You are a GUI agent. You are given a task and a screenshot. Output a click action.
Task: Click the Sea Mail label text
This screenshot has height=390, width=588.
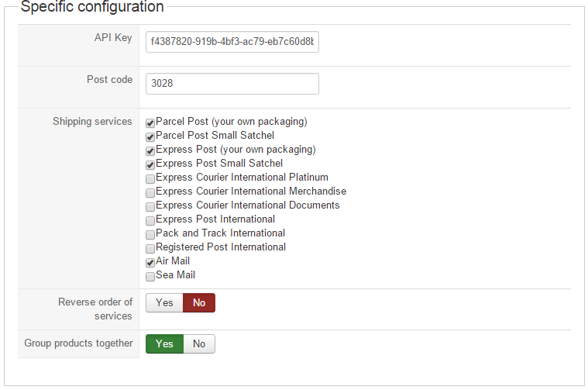click(x=175, y=275)
